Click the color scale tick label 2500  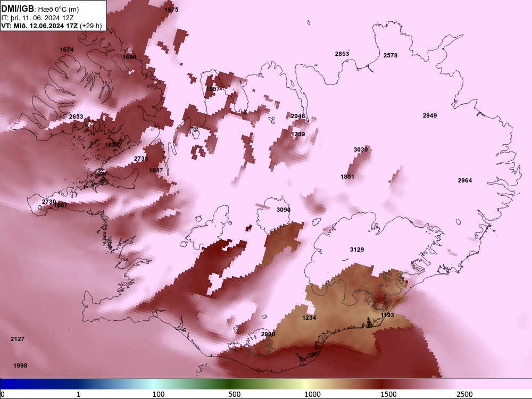click(464, 394)
